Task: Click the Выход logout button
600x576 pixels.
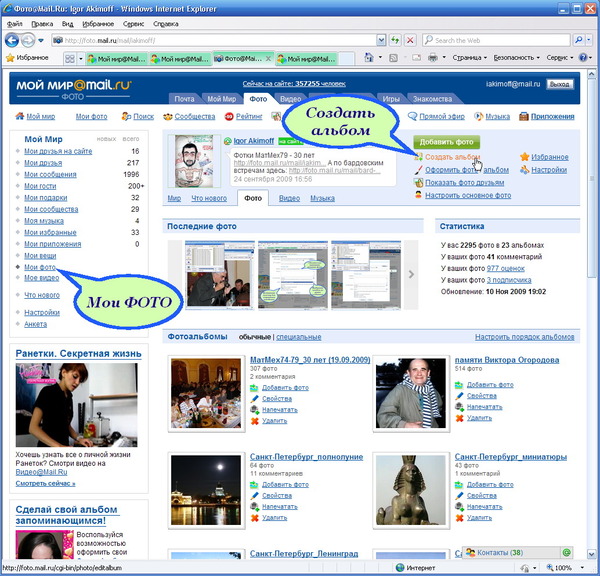Action: (x=559, y=84)
